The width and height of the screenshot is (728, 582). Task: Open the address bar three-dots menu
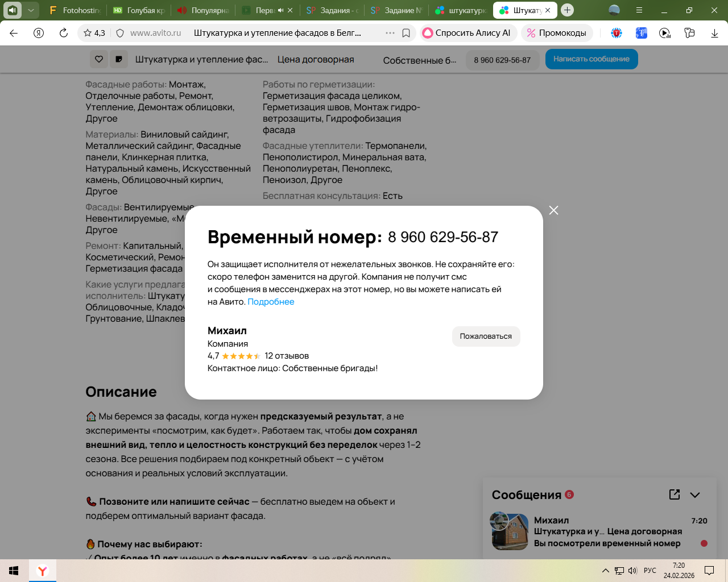pyautogui.click(x=390, y=33)
